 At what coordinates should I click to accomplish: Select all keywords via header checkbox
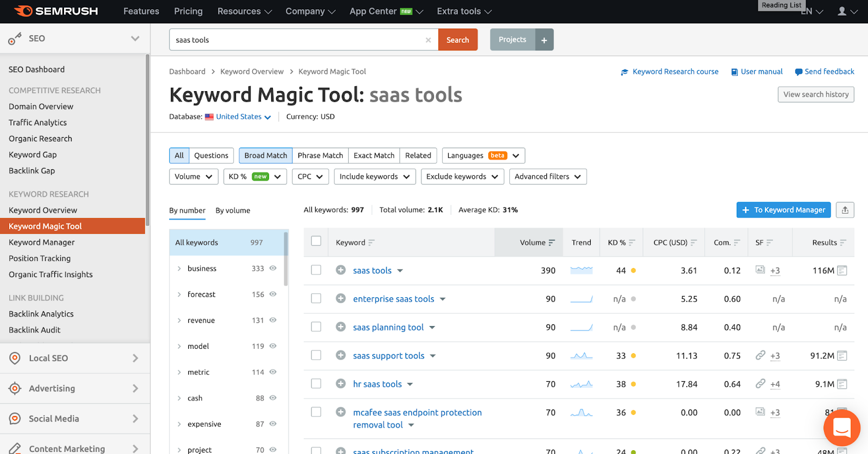point(316,241)
